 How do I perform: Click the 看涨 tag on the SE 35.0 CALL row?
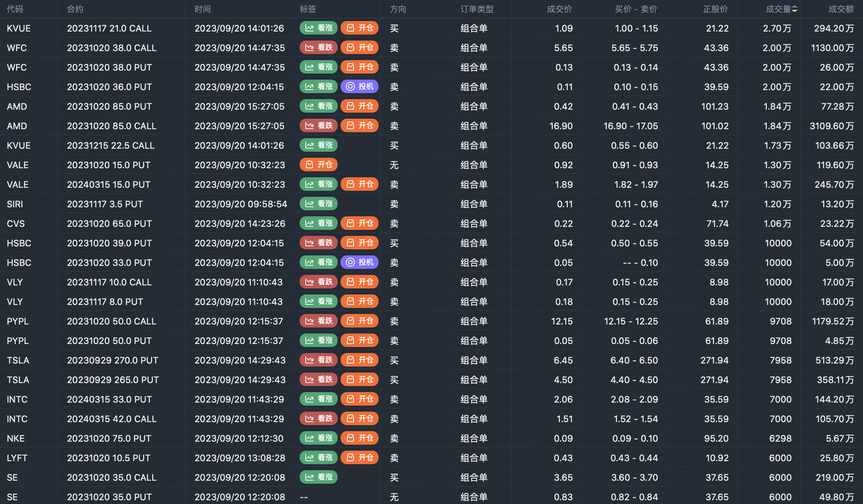pyautogui.click(x=318, y=477)
